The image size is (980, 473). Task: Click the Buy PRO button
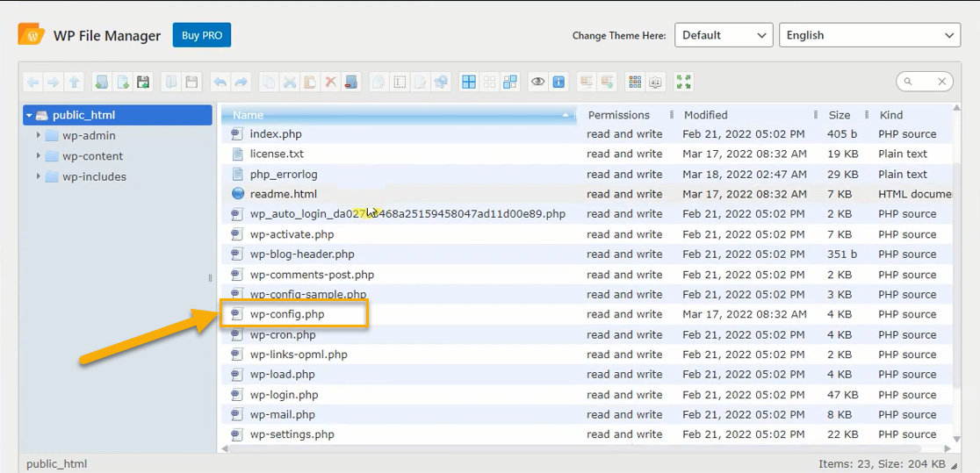click(202, 35)
